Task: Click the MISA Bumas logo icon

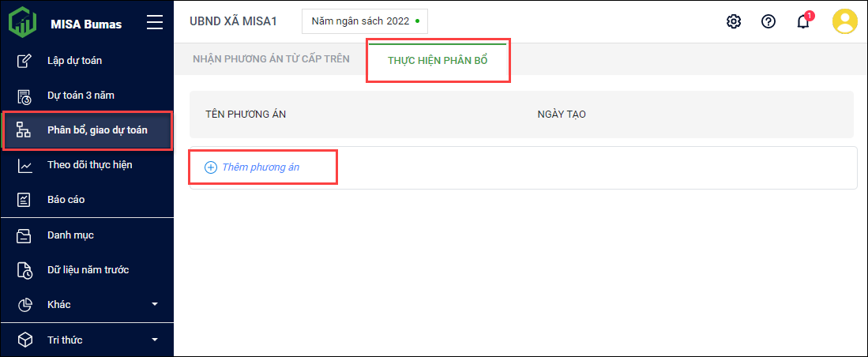Action: [22, 22]
